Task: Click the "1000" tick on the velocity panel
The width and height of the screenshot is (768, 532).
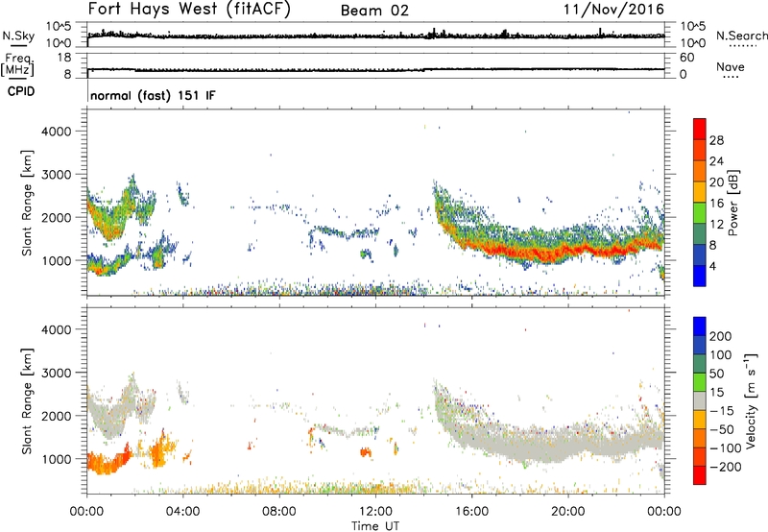Action: (x=56, y=459)
